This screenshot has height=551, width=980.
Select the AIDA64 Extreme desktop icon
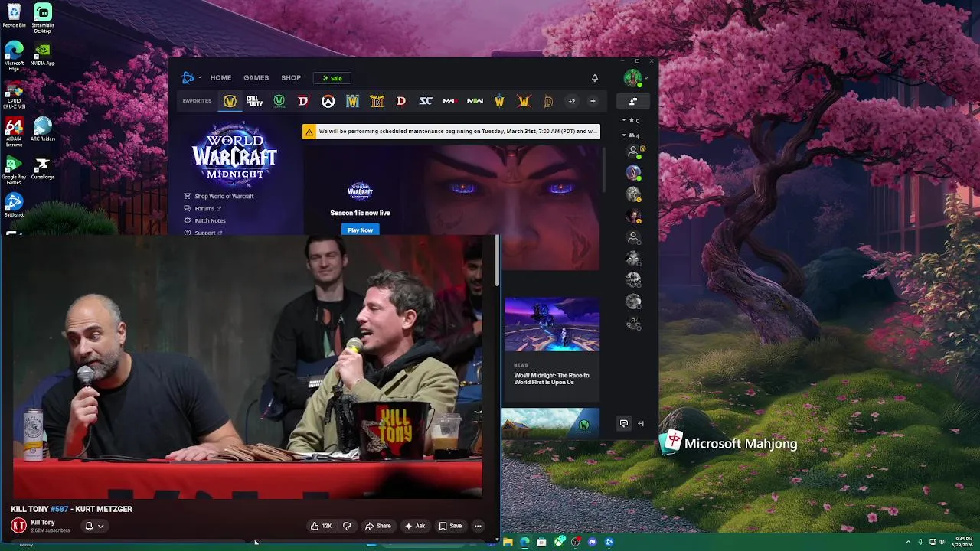click(x=14, y=132)
